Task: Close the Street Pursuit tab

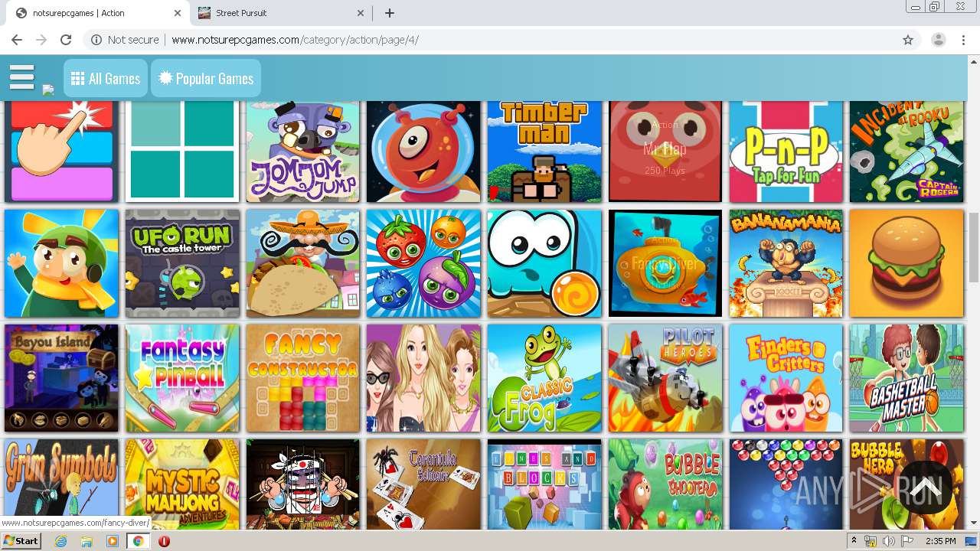Action: click(x=361, y=13)
